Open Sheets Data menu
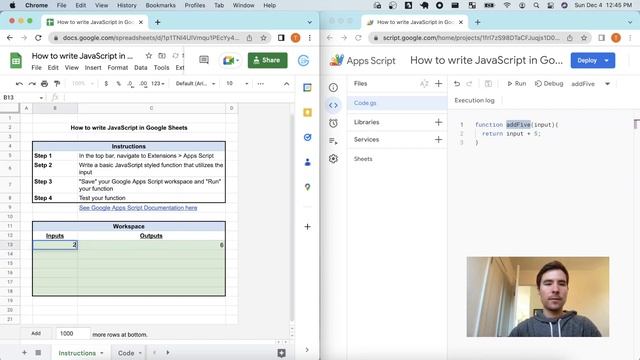 tap(141, 68)
